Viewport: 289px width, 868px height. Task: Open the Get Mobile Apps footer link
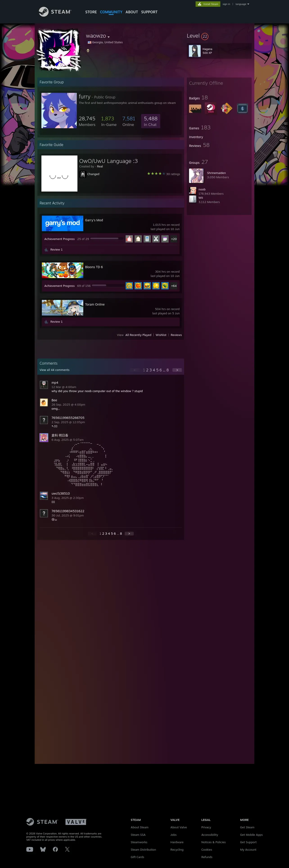251,835
